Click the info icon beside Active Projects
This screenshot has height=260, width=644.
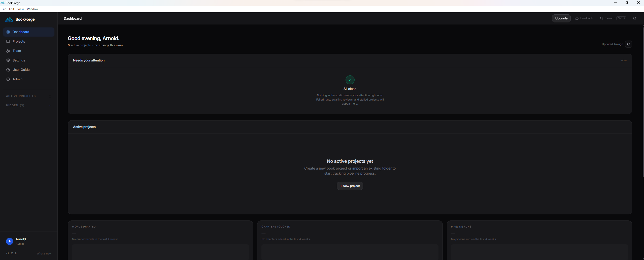click(x=50, y=96)
